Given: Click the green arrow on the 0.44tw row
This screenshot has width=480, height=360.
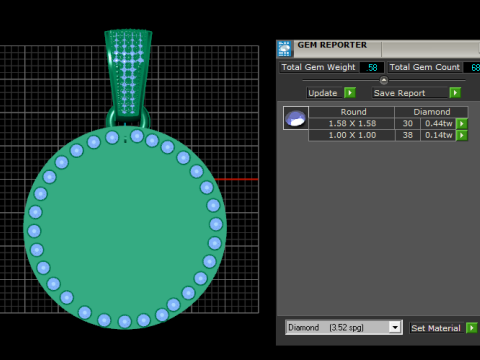Looking at the screenshot, I should click(462, 124).
